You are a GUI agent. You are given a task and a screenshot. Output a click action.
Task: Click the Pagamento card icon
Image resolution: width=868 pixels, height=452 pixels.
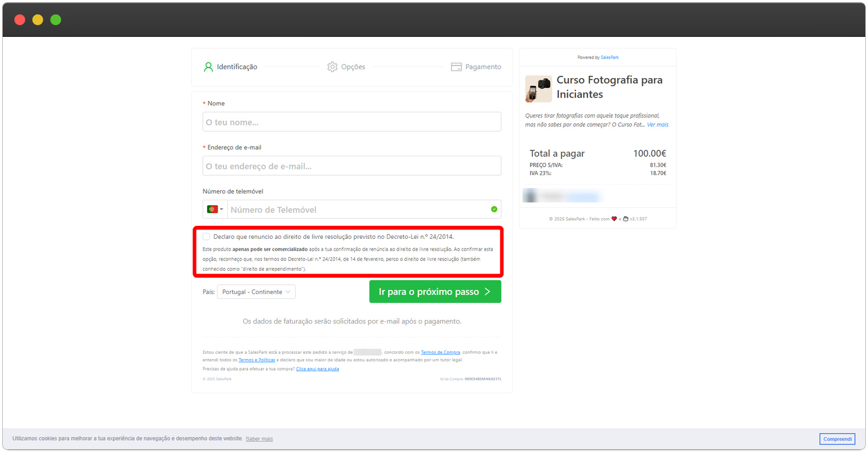(x=456, y=67)
